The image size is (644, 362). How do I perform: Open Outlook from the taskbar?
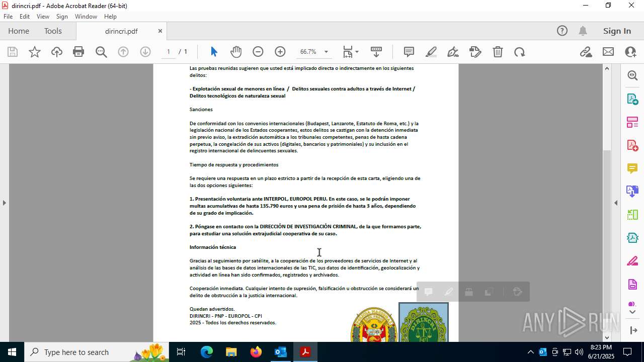coord(280,352)
